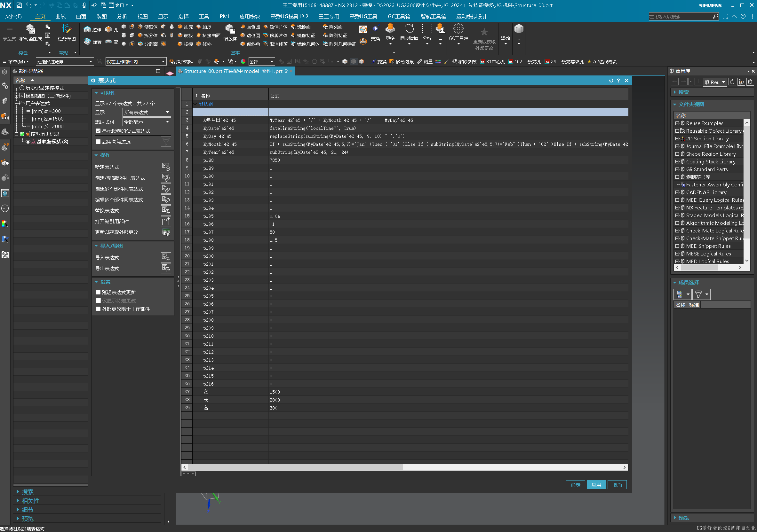
Task: Expand the GB Standard Parts library node
Action: pos(677,169)
